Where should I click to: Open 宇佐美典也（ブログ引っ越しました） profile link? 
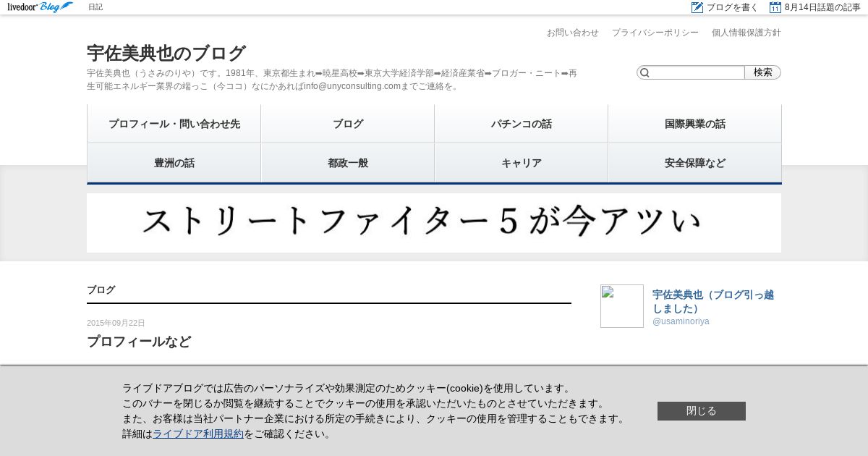[x=713, y=301]
